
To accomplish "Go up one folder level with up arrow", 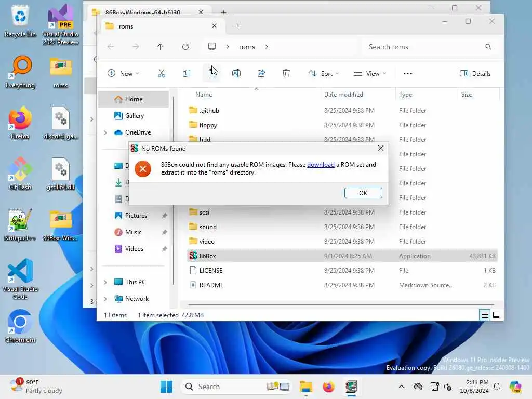I will tap(160, 47).
